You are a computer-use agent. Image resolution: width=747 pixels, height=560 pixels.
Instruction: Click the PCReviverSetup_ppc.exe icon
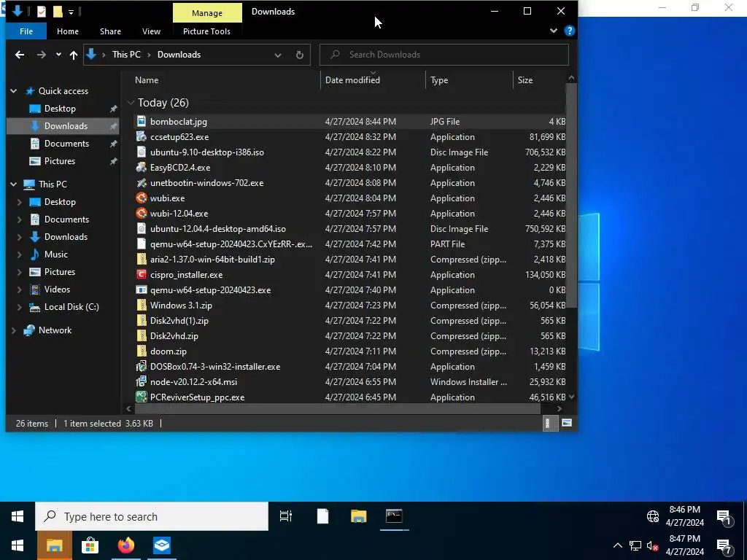click(141, 397)
